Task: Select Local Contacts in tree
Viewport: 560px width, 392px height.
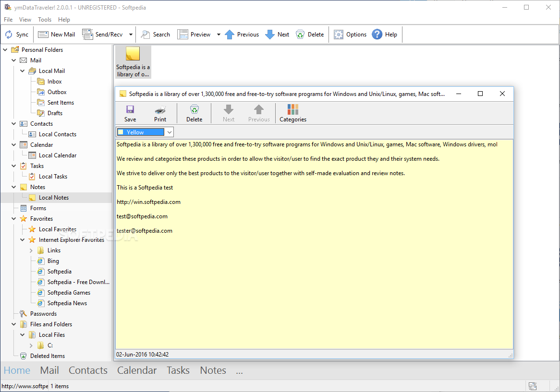Action: tap(57, 134)
